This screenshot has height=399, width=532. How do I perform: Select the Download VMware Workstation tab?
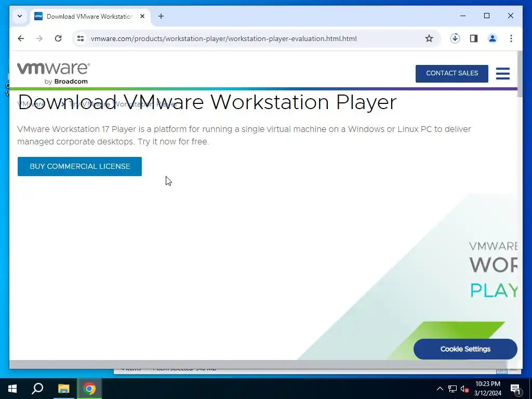click(89, 16)
